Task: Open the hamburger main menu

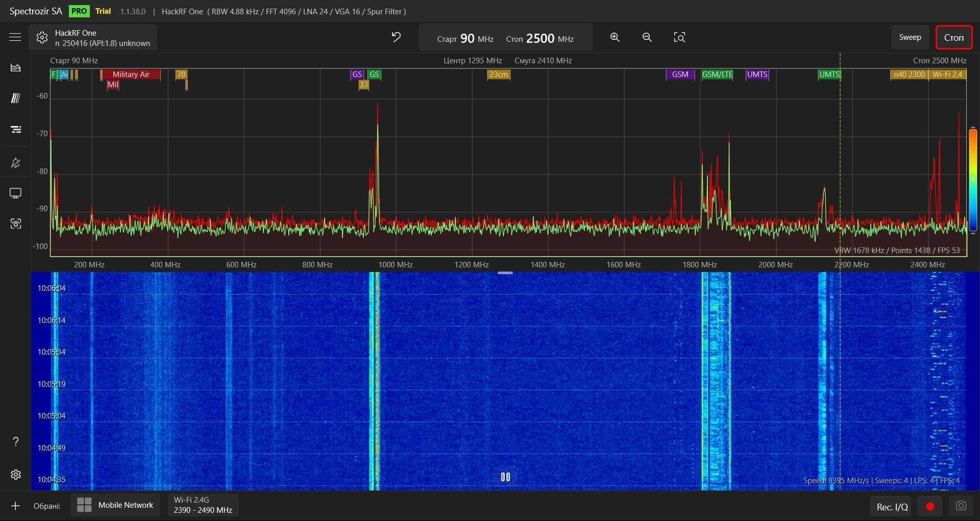Action: pyautogui.click(x=15, y=37)
